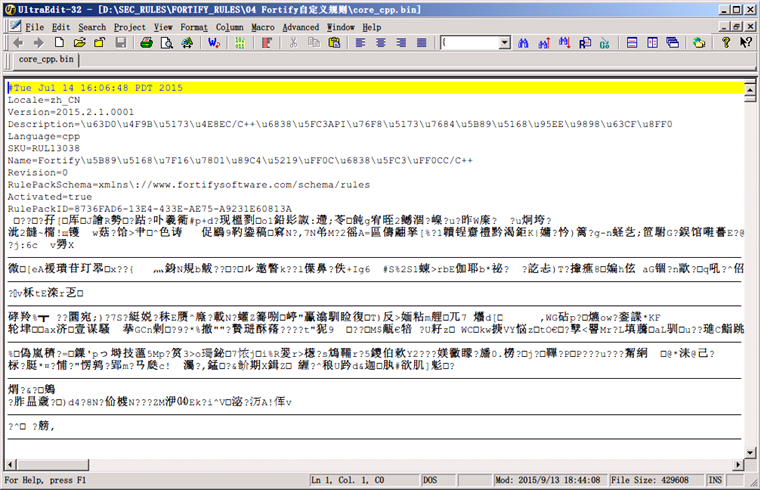Open the Help menu
Viewport: 760px width, 490px height.
coord(372,27)
